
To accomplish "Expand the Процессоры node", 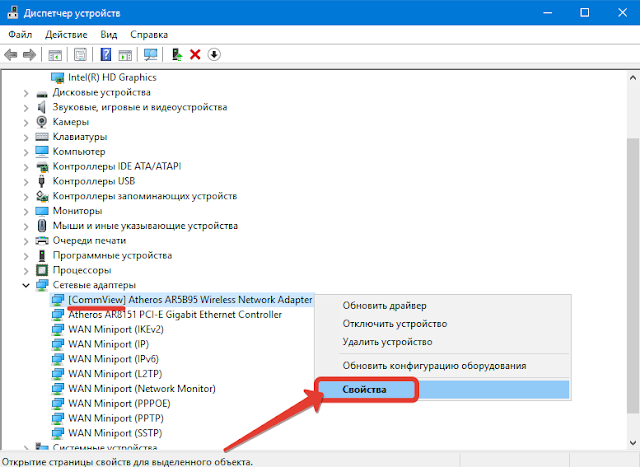I will coord(26,271).
